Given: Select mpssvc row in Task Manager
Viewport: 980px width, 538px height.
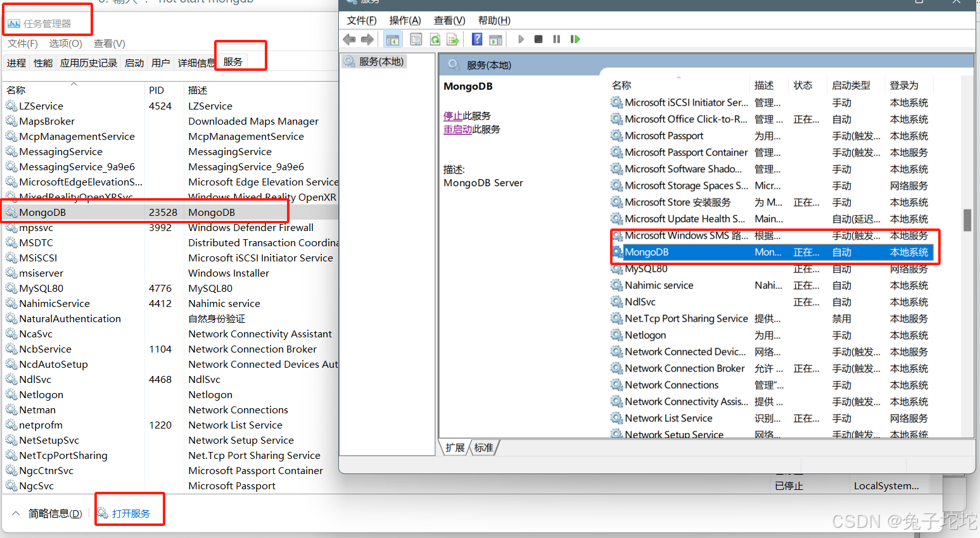Looking at the screenshot, I should click(x=170, y=227).
